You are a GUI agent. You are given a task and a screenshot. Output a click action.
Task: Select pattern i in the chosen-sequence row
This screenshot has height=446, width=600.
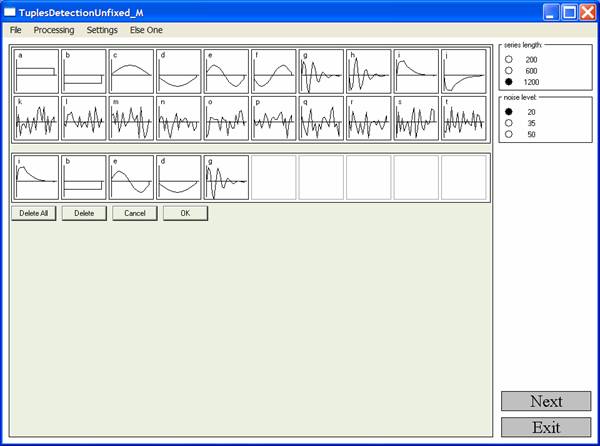pos(36,177)
